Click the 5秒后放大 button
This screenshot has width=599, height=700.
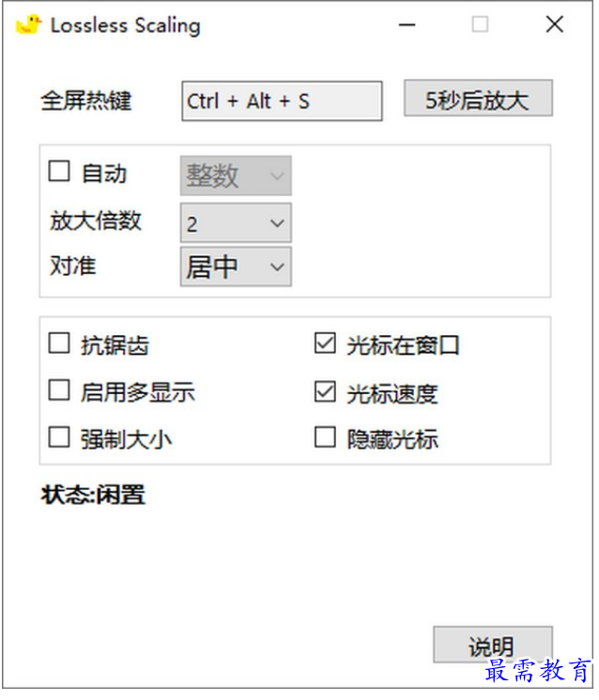tap(478, 99)
